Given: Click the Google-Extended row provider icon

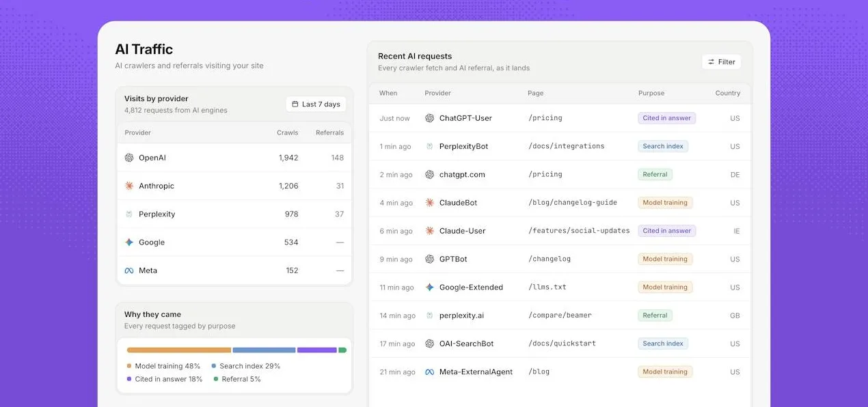Looking at the screenshot, I should (430, 287).
